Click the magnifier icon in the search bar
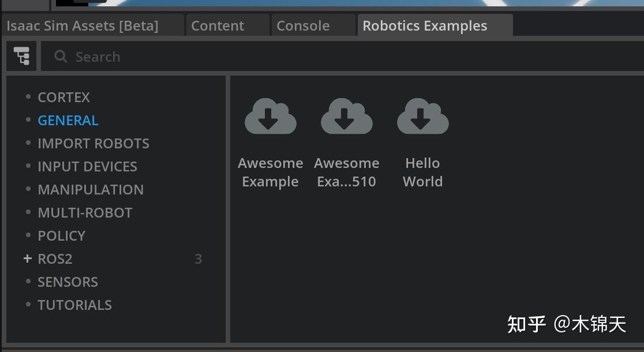Image resolution: width=644 pixels, height=352 pixels. click(x=61, y=56)
